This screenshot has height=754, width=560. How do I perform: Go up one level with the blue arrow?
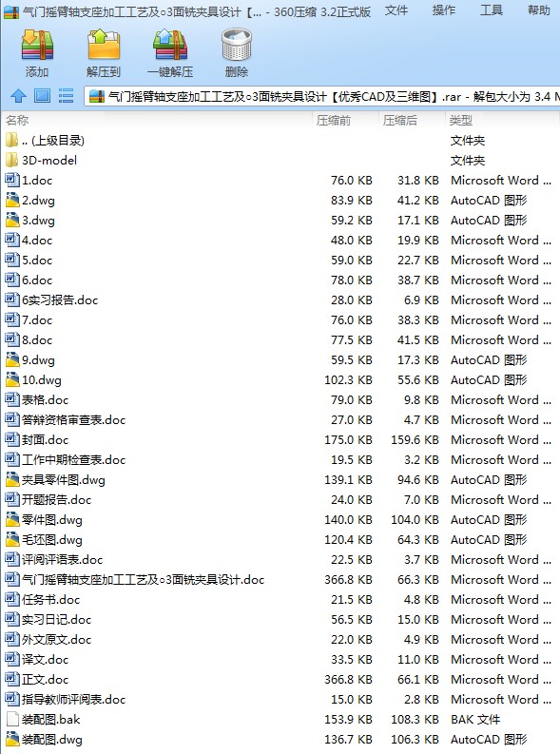click(x=18, y=96)
